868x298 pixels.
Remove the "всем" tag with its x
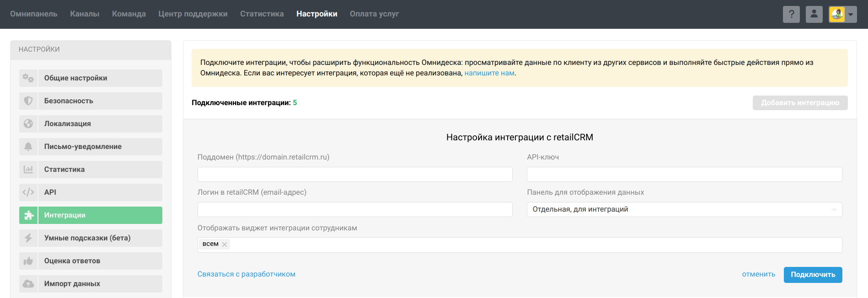click(x=225, y=245)
